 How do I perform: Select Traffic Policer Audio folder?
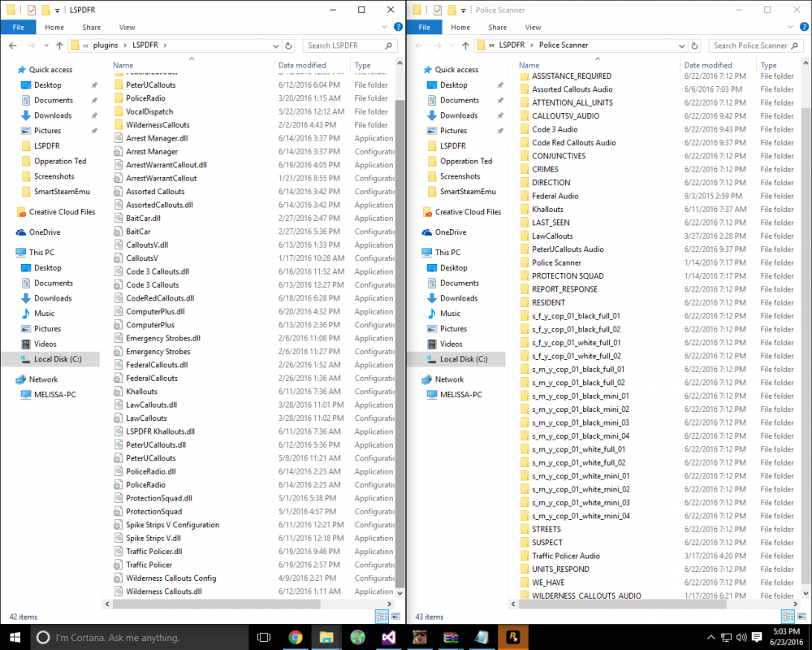pos(566,556)
